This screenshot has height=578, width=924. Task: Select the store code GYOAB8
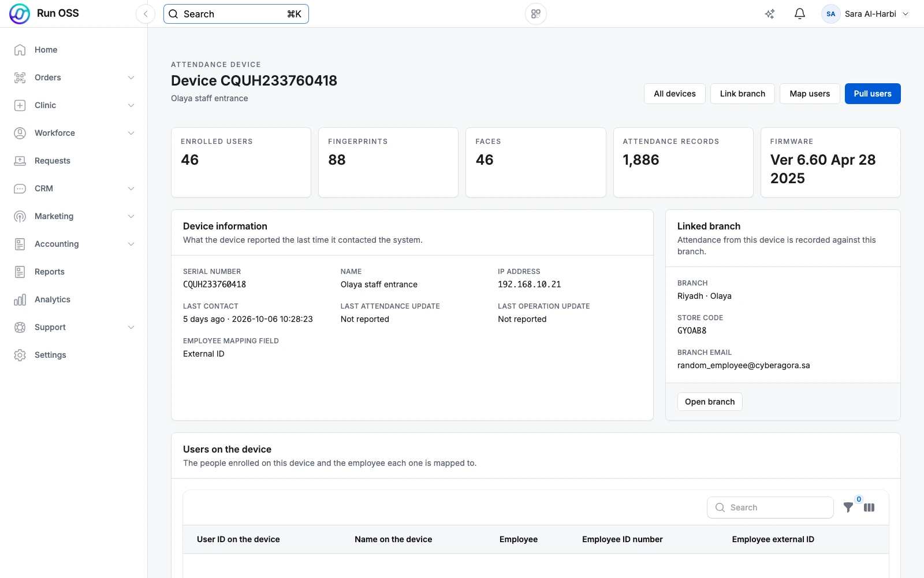(692, 331)
